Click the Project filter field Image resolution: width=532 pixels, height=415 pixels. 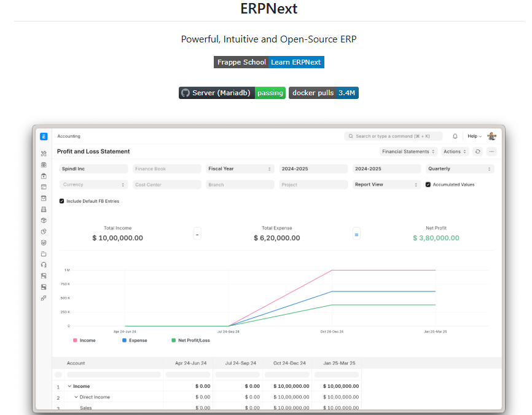313,184
